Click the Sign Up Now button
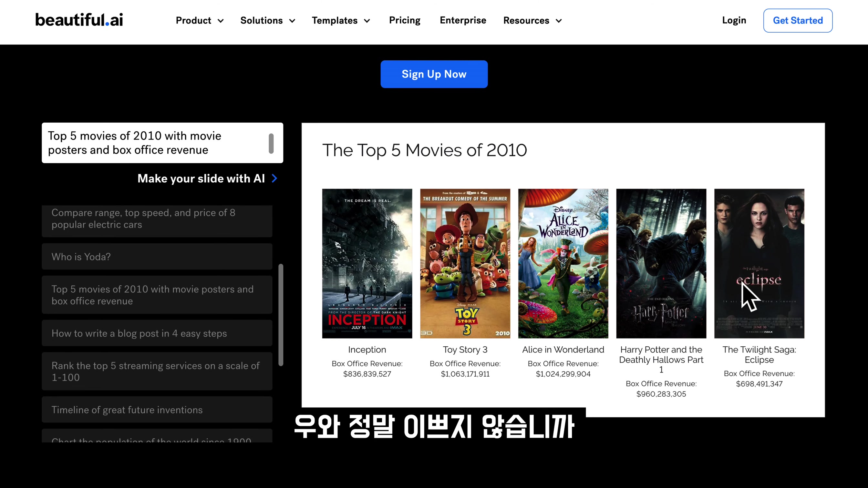The width and height of the screenshot is (868, 488). point(434,74)
